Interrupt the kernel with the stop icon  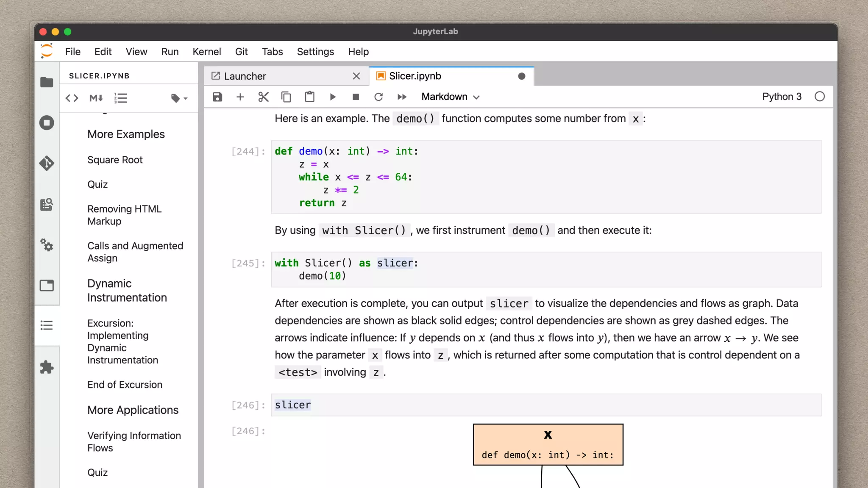(x=356, y=97)
